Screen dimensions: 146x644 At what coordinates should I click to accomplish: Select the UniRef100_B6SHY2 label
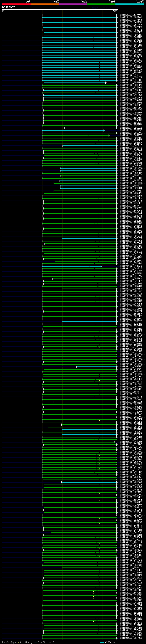(x=131, y=251)
